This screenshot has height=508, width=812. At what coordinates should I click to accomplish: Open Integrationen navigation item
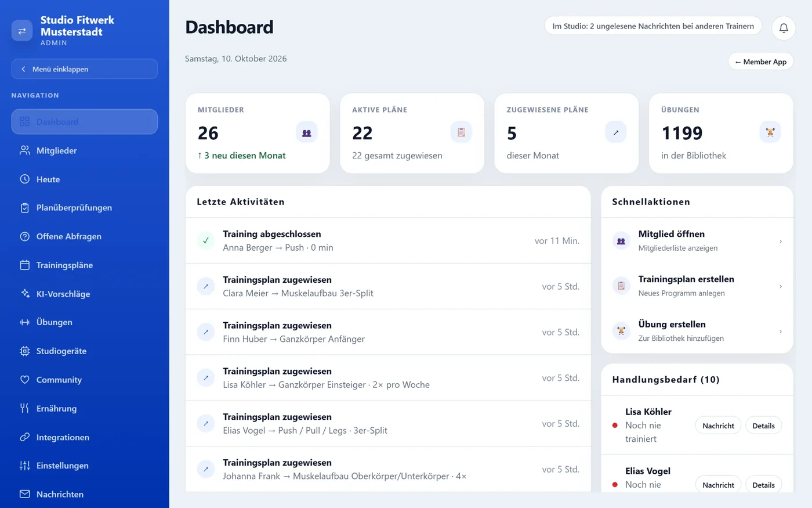(x=85, y=437)
